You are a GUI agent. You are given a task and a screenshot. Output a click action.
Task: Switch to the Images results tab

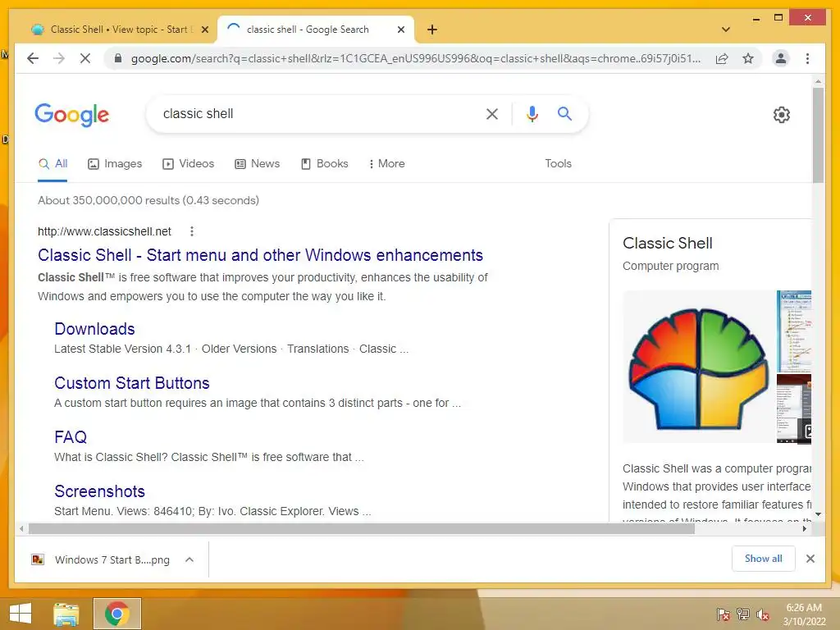click(x=115, y=163)
